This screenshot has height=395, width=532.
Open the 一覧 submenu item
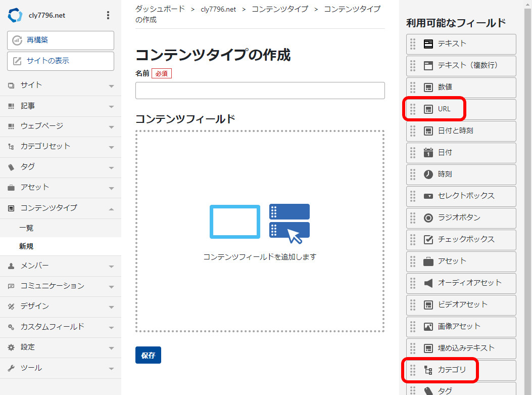point(26,228)
